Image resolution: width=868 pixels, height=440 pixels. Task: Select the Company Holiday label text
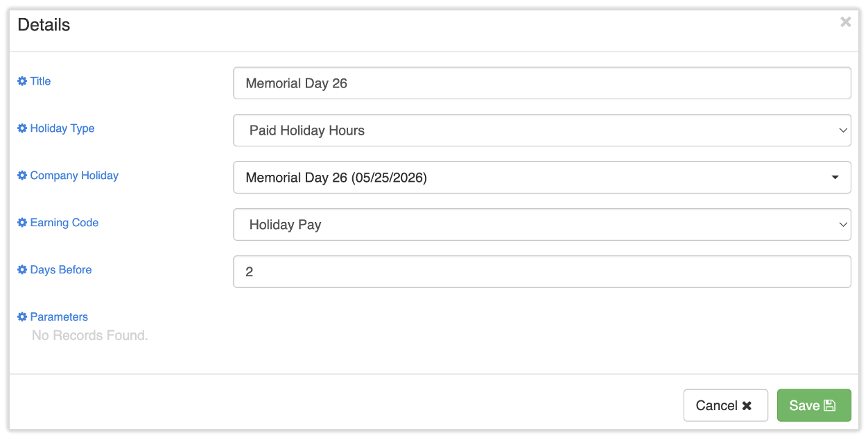pyautogui.click(x=74, y=176)
